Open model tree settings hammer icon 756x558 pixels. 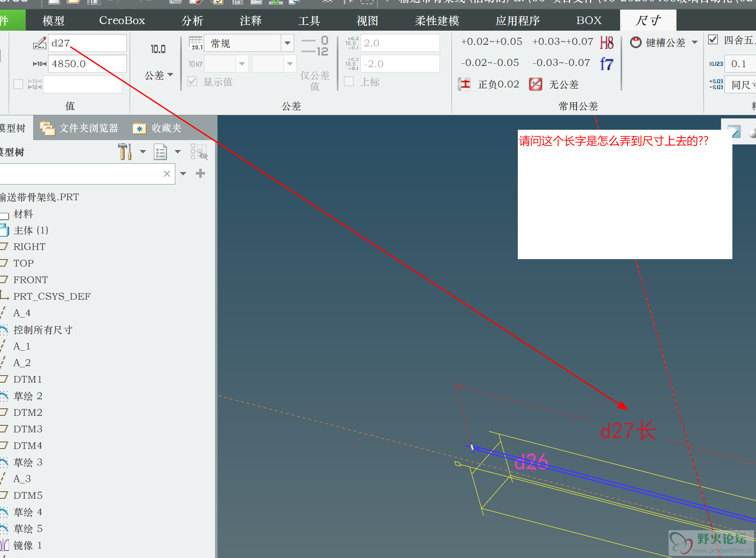125,152
